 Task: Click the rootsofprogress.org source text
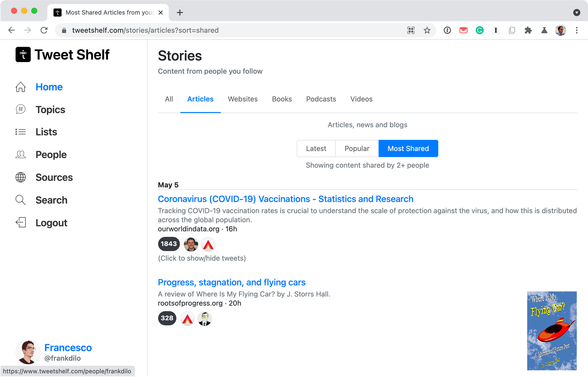pos(190,303)
